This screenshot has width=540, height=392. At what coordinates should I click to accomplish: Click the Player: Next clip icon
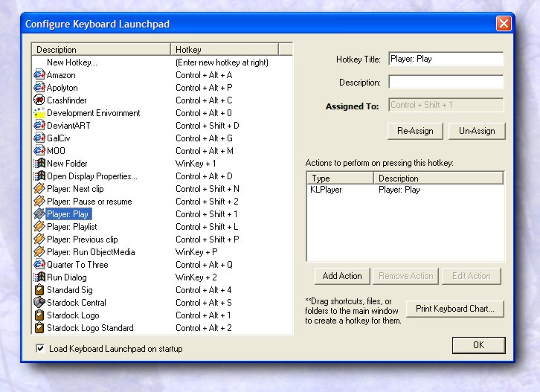coord(39,189)
